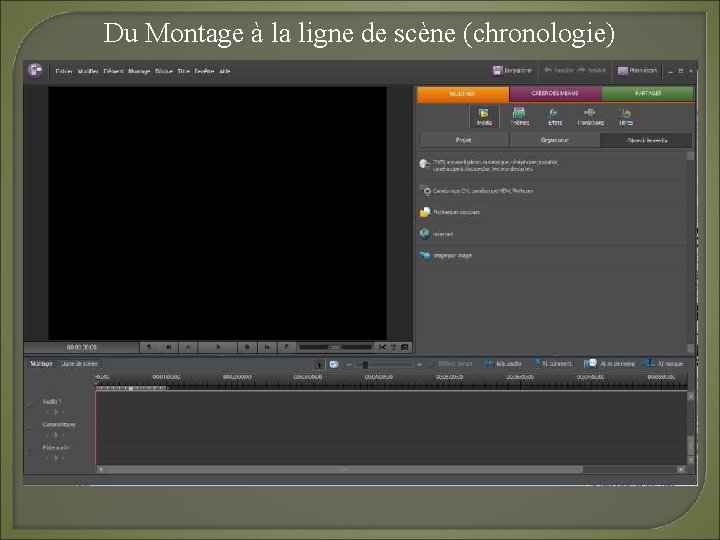
Task: Click the timeline horizontal scrollbar
Action: point(344,469)
